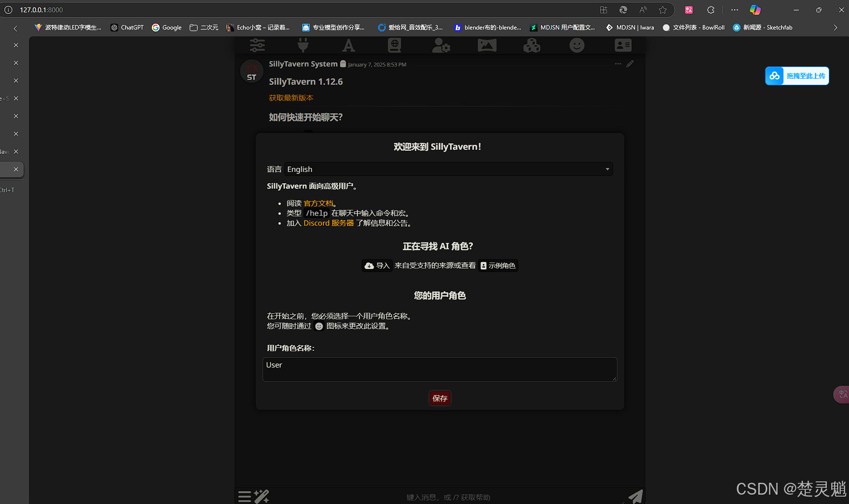This screenshot has height=504, width=849.
Task: Send message with paper plane icon
Action: pyautogui.click(x=635, y=496)
